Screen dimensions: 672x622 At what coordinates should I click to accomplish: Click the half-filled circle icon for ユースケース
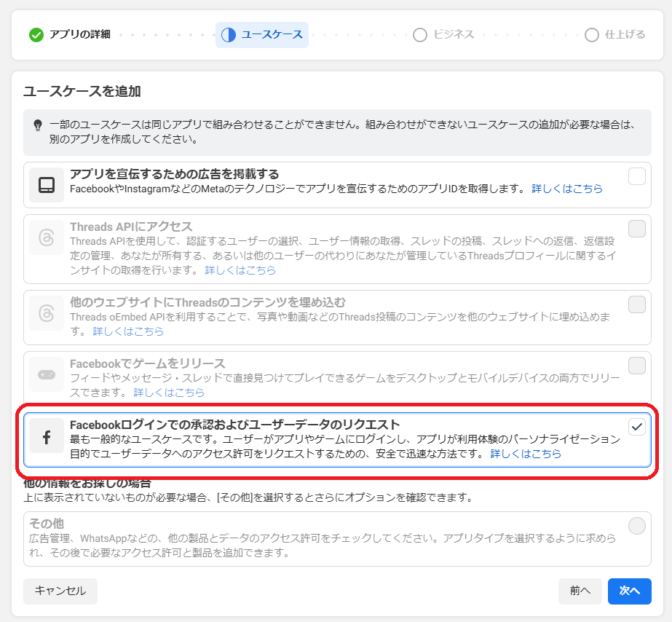pos(229,35)
